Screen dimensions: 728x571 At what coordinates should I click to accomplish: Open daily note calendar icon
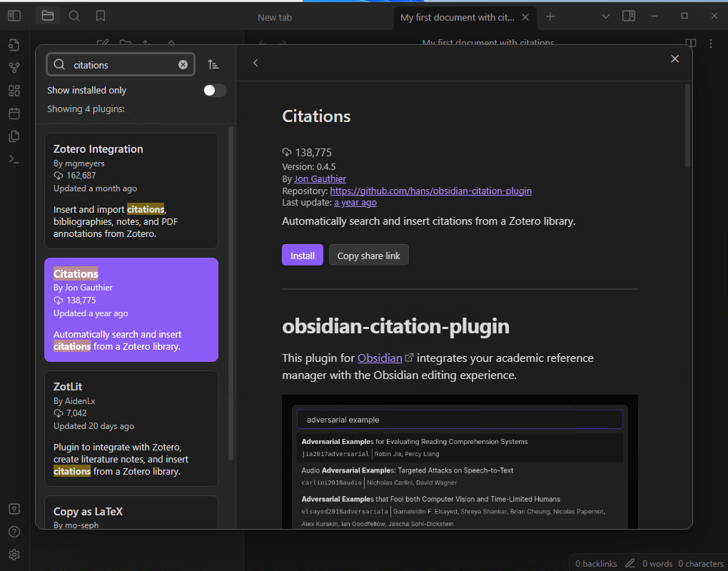tap(14, 113)
